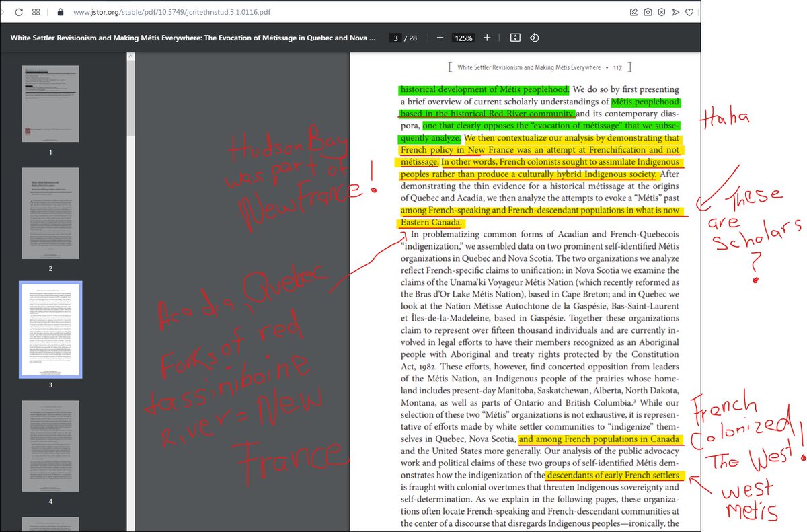Viewport: 807px width, 532px height.
Task: Click the label '4' under fourth thumbnail
Action: pos(51,501)
